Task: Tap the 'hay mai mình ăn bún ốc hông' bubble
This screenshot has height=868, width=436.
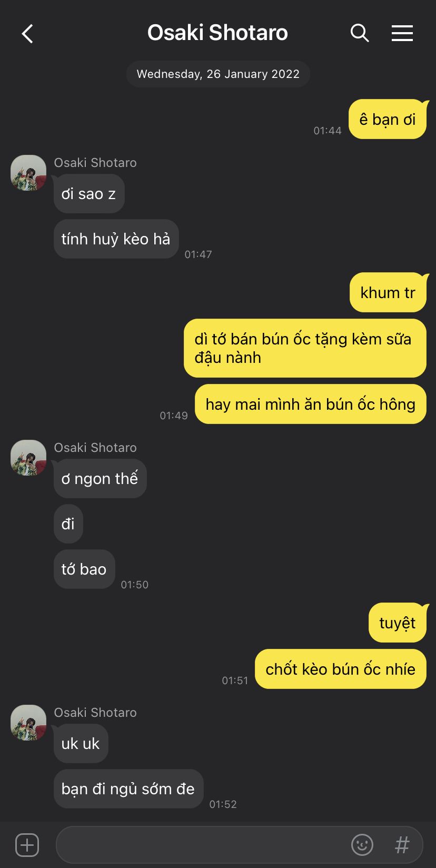Action: click(311, 404)
